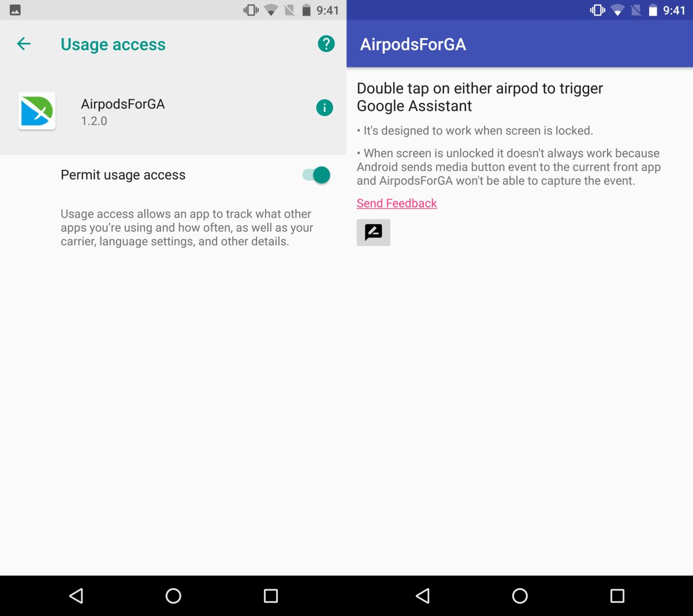The height and width of the screenshot is (616, 693).
Task: Tap the battery icon in right status bar
Action: coord(653,10)
